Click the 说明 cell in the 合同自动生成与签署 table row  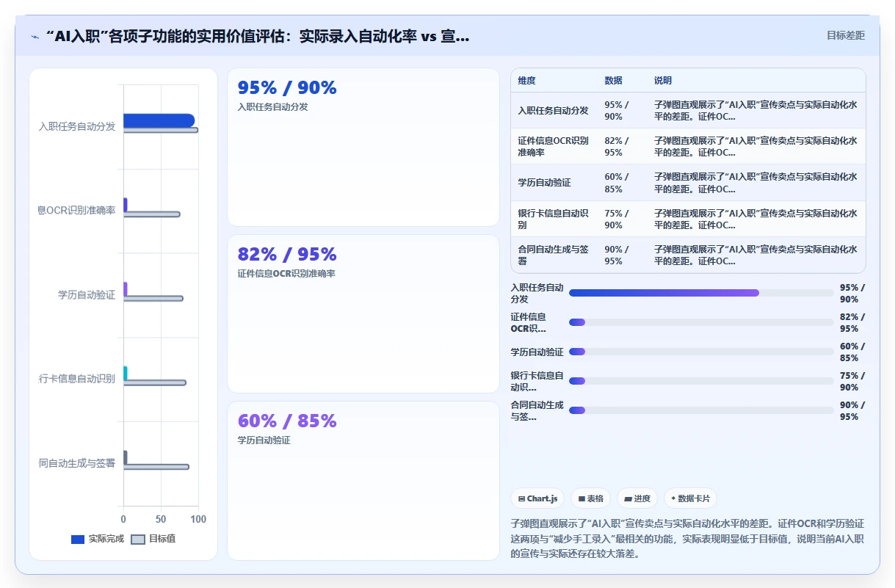click(x=756, y=255)
